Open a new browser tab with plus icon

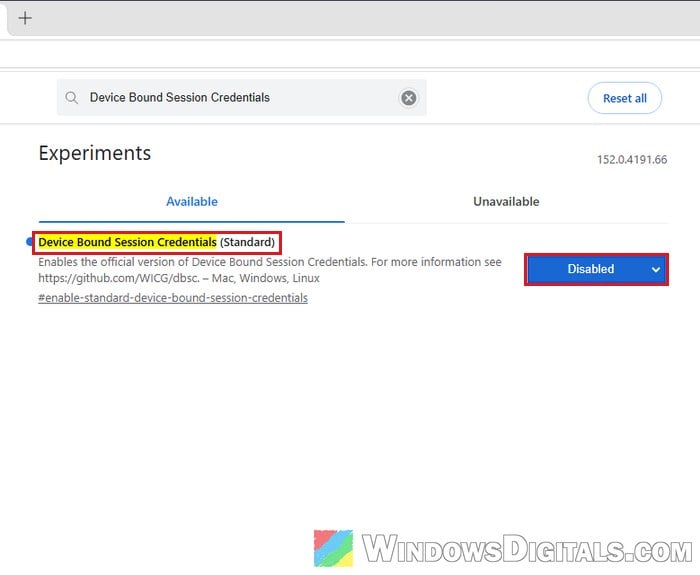click(x=25, y=18)
